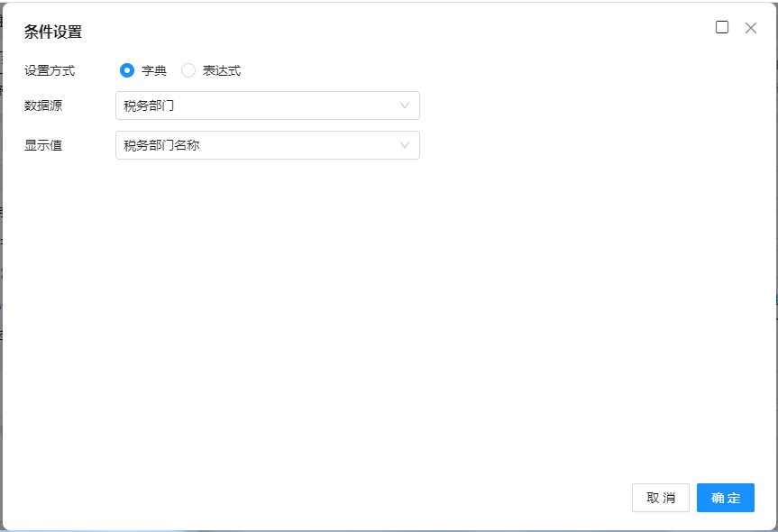Click the chevron arrow in 数据源 dropdown
Screen dimensions: 778x532
[405, 105]
